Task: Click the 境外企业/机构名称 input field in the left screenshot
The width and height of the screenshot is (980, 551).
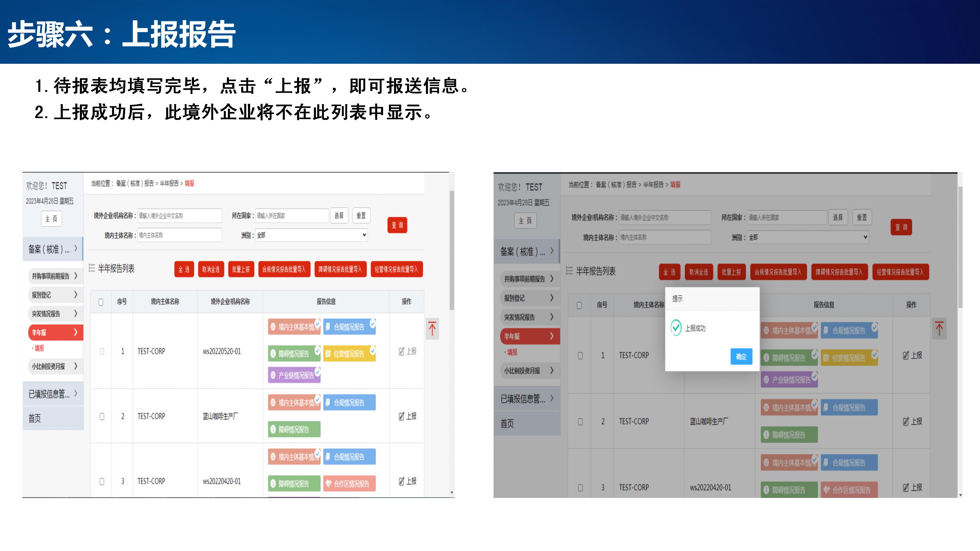Action: [180, 216]
